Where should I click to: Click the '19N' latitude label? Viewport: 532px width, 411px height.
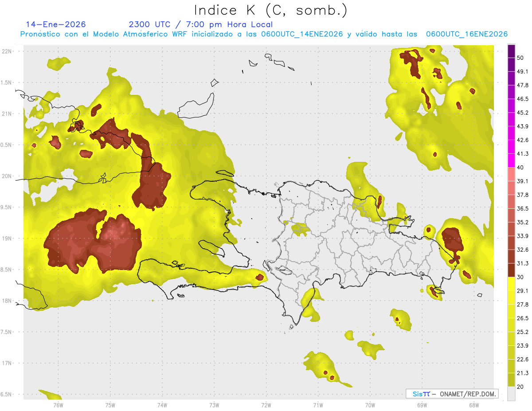(x=8, y=239)
